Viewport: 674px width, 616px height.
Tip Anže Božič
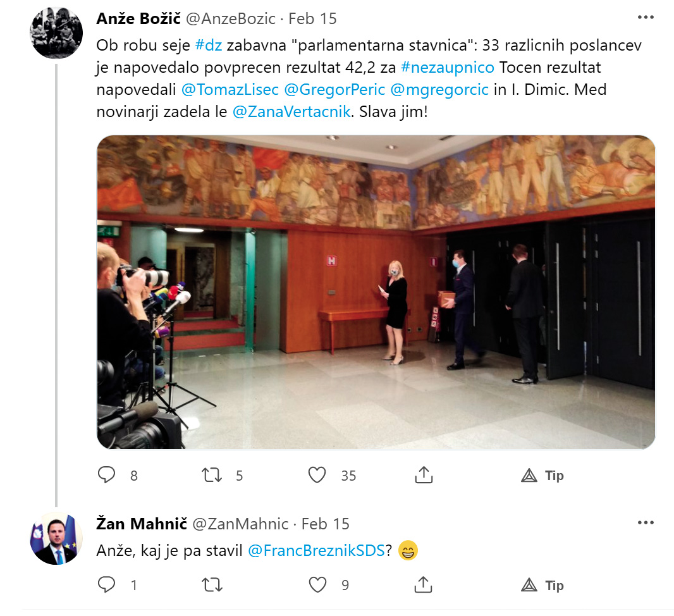click(542, 476)
